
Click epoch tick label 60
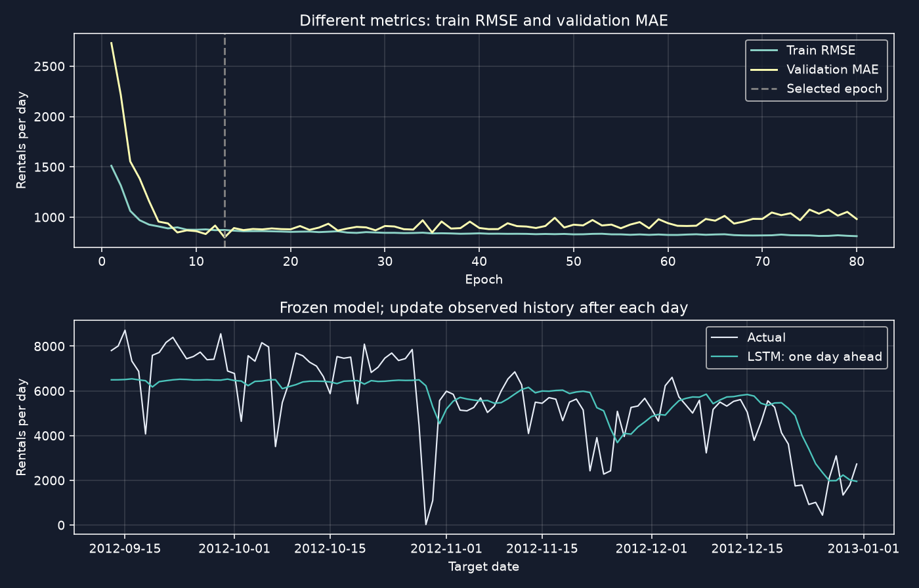(668, 261)
